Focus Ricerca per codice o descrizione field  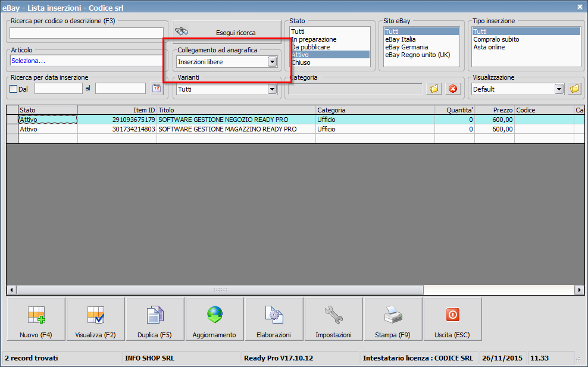[87, 33]
